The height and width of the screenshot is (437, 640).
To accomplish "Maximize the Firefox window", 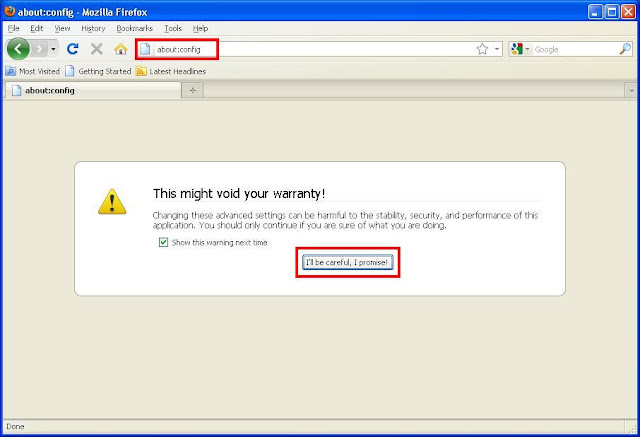I will (x=612, y=11).
